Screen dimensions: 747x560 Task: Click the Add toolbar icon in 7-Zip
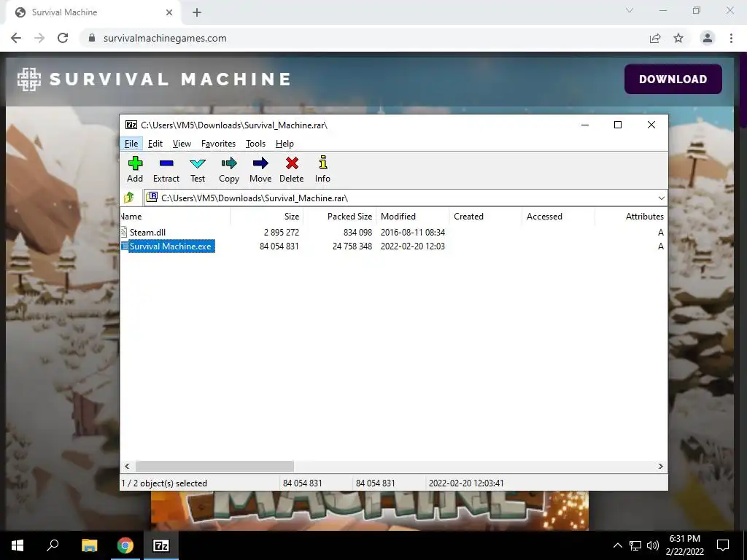[x=135, y=164]
